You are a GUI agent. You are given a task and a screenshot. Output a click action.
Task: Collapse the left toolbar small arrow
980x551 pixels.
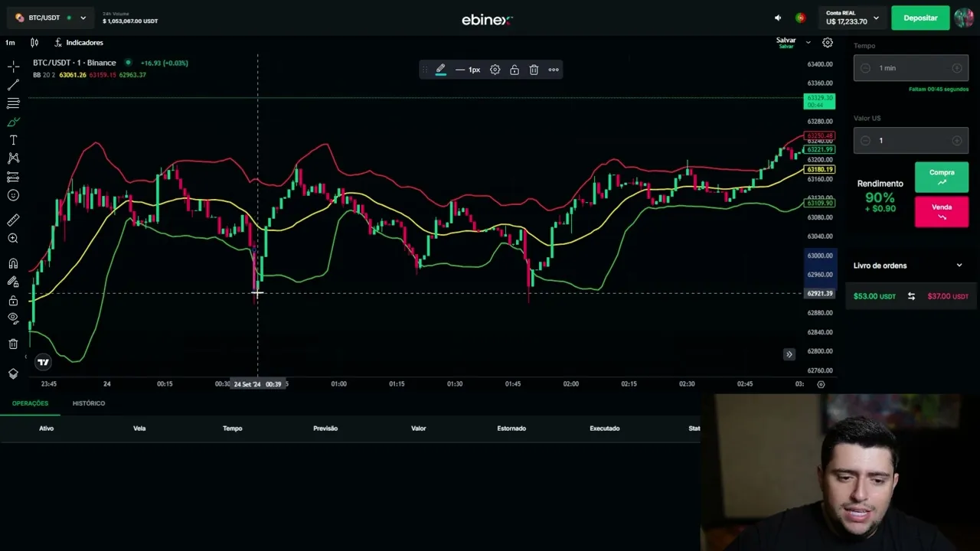tap(26, 357)
